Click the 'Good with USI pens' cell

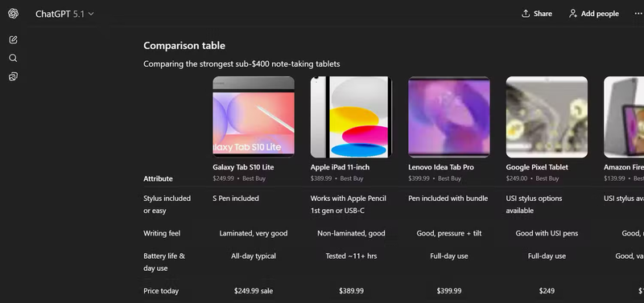tap(547, 233)
